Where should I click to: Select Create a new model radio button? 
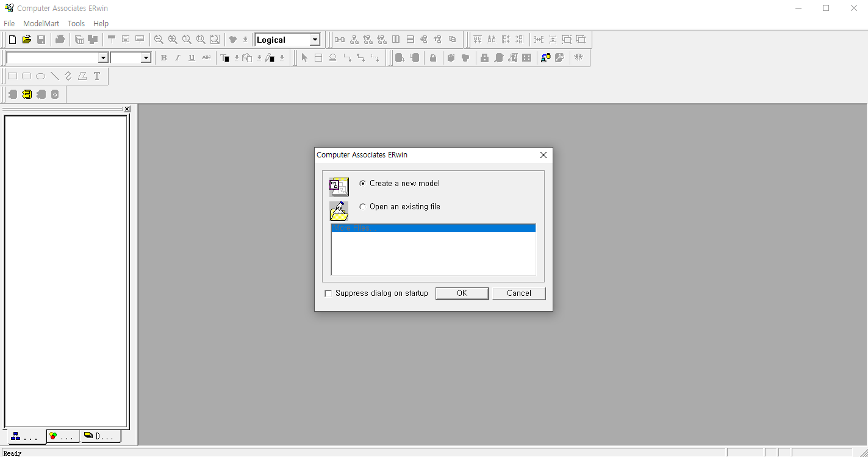coord(363,183)
